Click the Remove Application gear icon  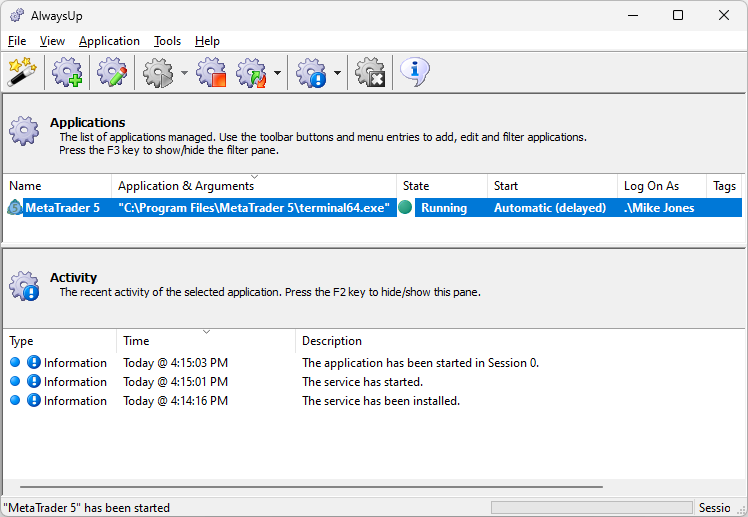pos(370,72)
